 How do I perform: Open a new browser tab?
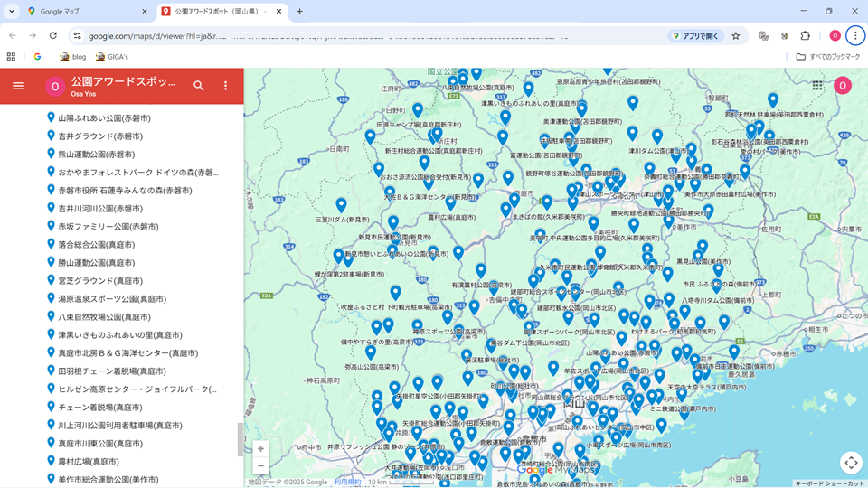[300, 12]
